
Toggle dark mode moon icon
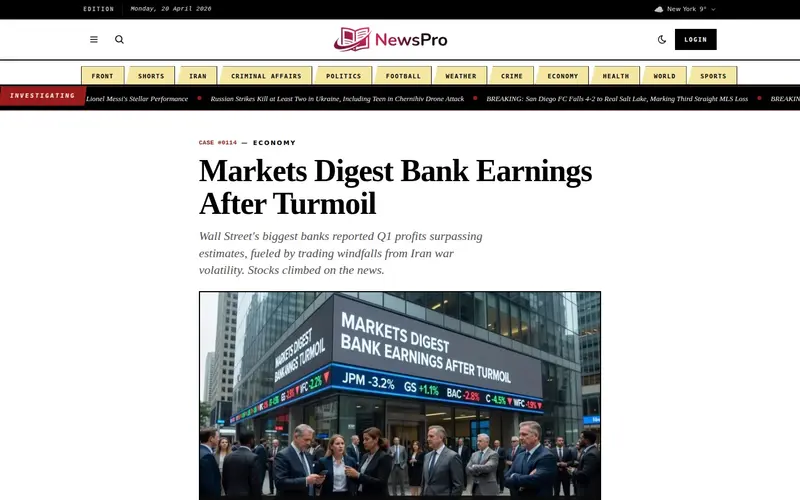click(662, 39)
